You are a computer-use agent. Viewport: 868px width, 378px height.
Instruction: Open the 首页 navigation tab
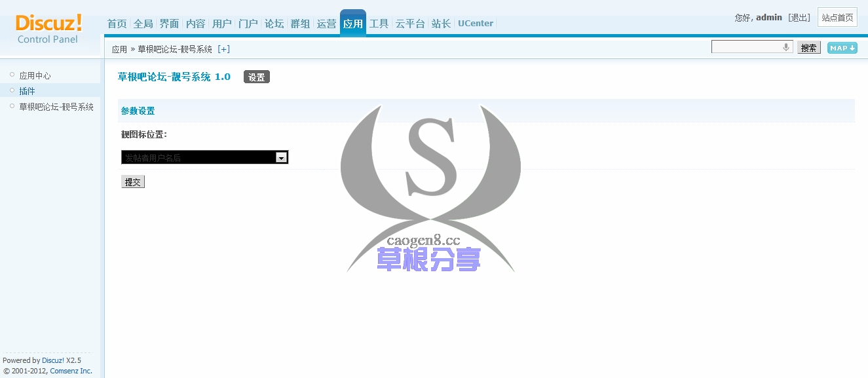coord(117,24)
